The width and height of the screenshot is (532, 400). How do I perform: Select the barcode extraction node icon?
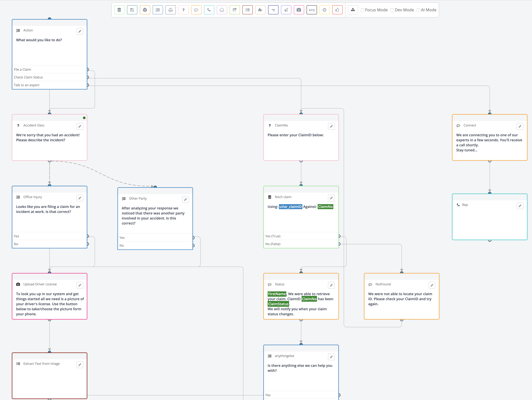(x=248, y=10)
